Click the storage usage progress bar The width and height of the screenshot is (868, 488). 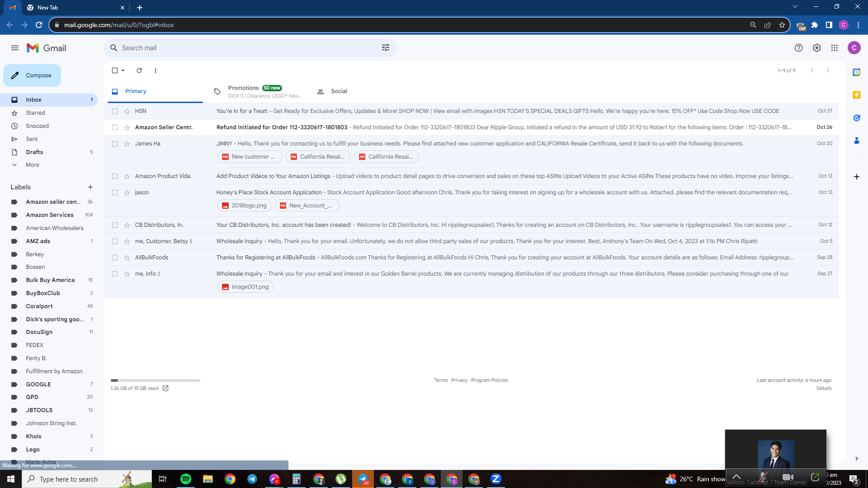(156, 380)
